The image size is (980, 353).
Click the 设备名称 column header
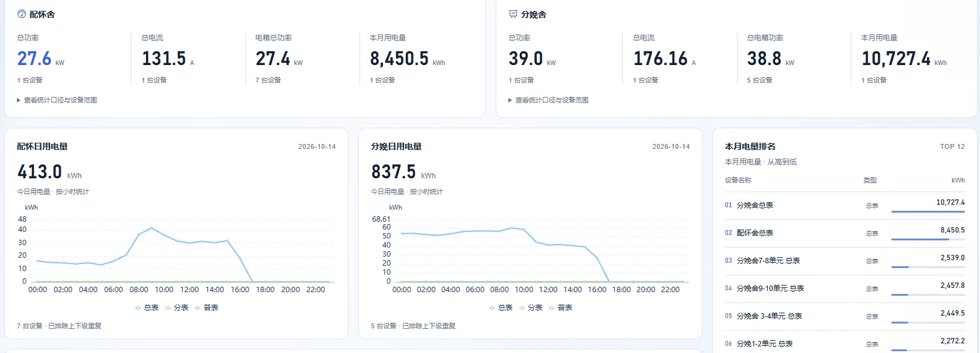pyautogui.click(x=738, y=180)
